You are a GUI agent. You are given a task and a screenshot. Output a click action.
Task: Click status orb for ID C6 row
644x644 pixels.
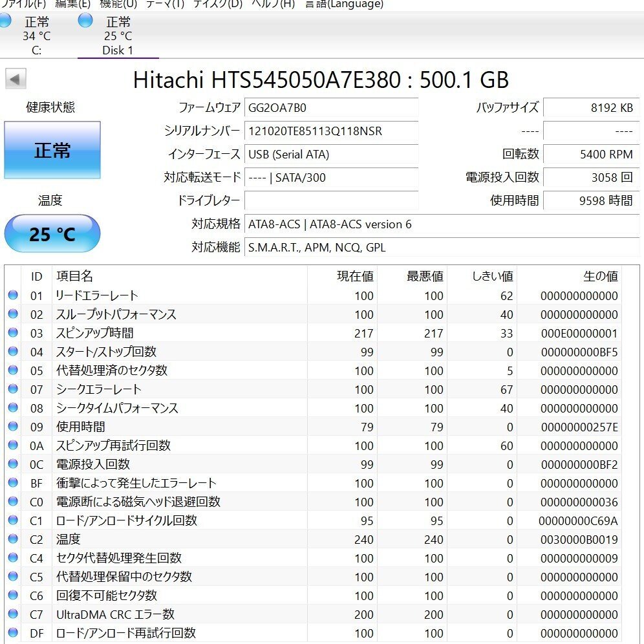tap(13, 595)
